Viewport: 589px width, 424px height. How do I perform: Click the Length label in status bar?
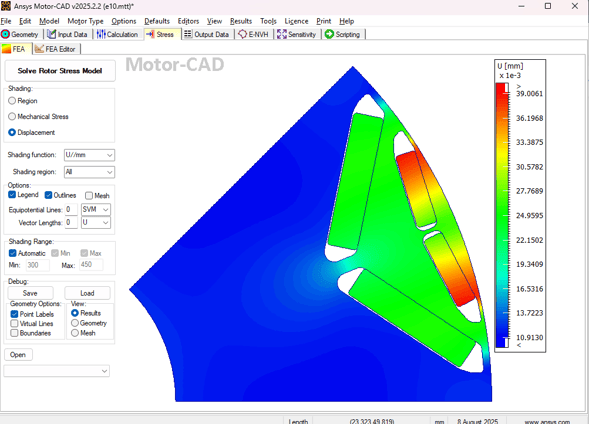298,421
